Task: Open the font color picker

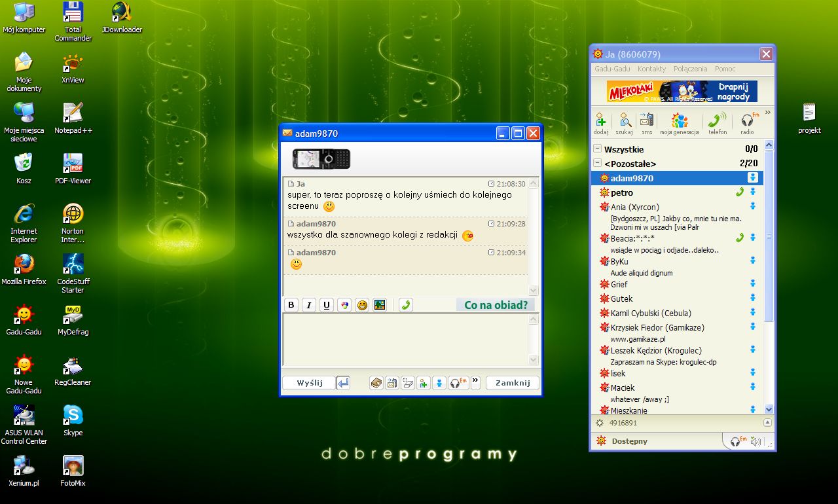Action: pyautogui.click(x=344, y=304)
